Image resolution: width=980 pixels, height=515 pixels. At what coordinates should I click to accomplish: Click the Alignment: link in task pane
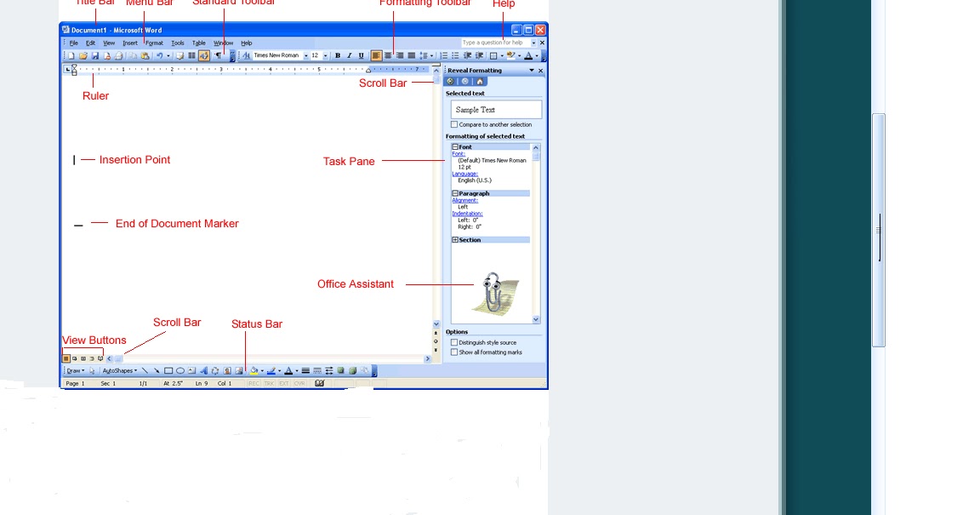pos(465,200)
